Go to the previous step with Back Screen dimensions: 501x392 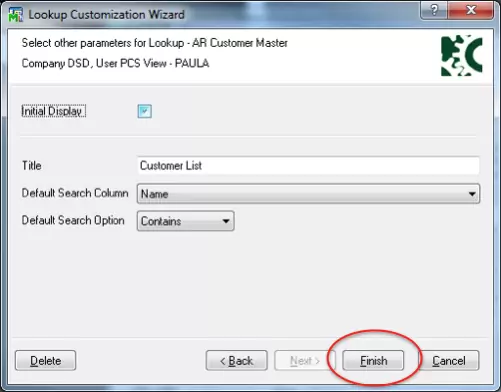237,361
